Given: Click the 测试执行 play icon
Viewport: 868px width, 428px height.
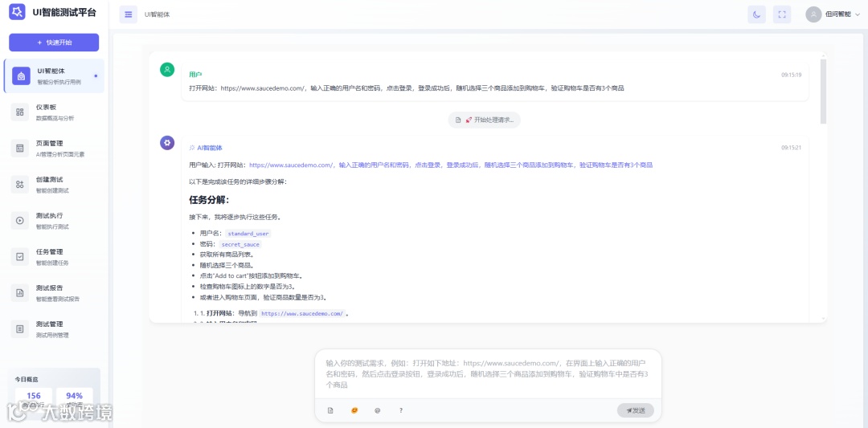Looking at the screenshot, I should 20,221.
